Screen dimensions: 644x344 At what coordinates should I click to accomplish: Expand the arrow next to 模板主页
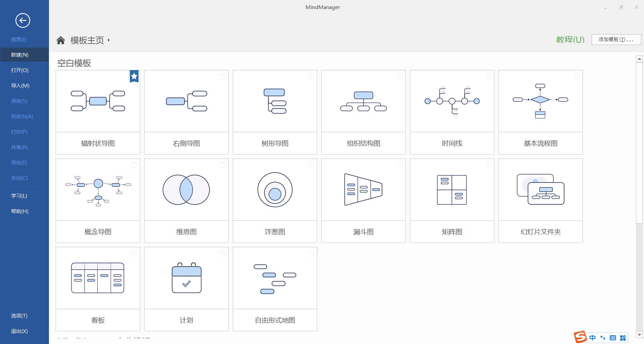109,40
